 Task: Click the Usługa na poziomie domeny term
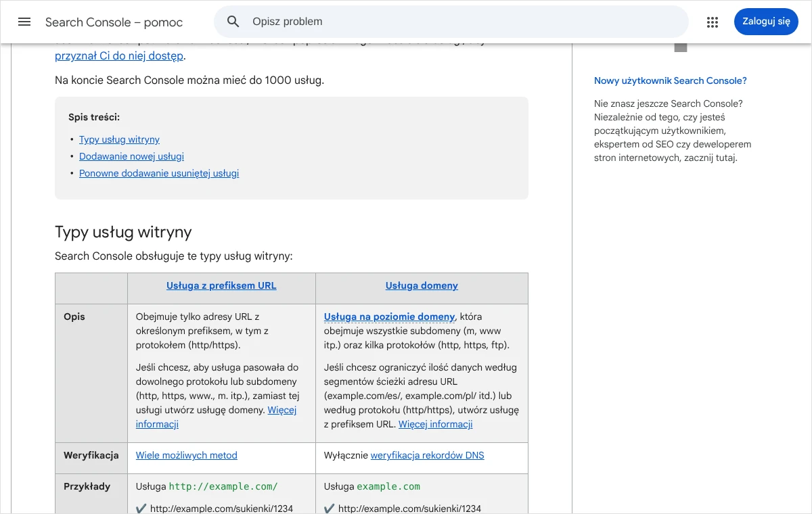[389, 317]
